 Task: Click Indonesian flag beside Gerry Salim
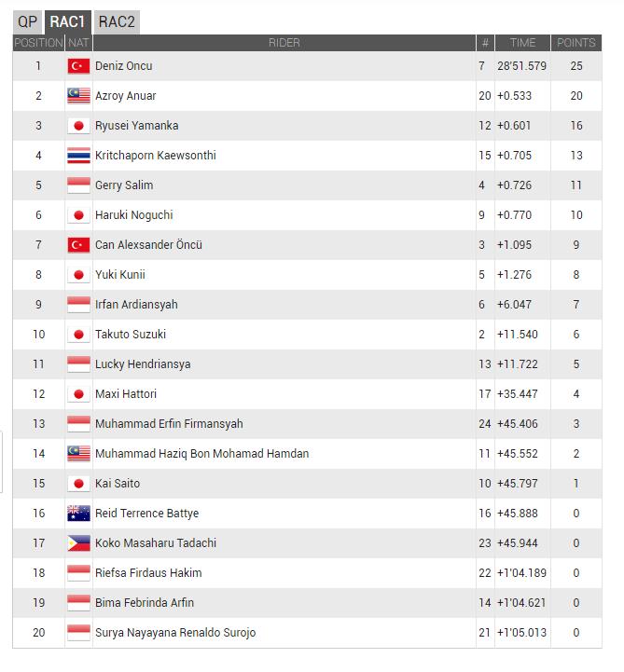[x=78, y=185]
